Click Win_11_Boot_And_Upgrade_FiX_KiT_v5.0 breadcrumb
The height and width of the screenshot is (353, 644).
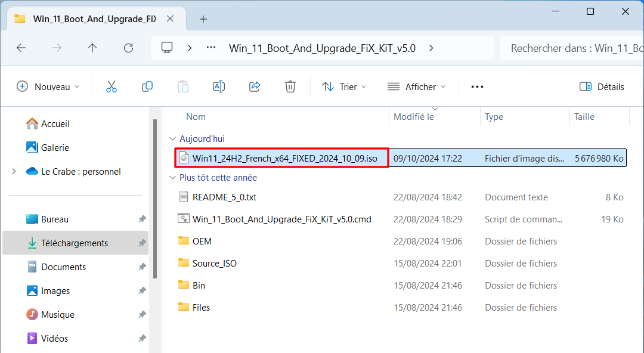coord(323,48)
